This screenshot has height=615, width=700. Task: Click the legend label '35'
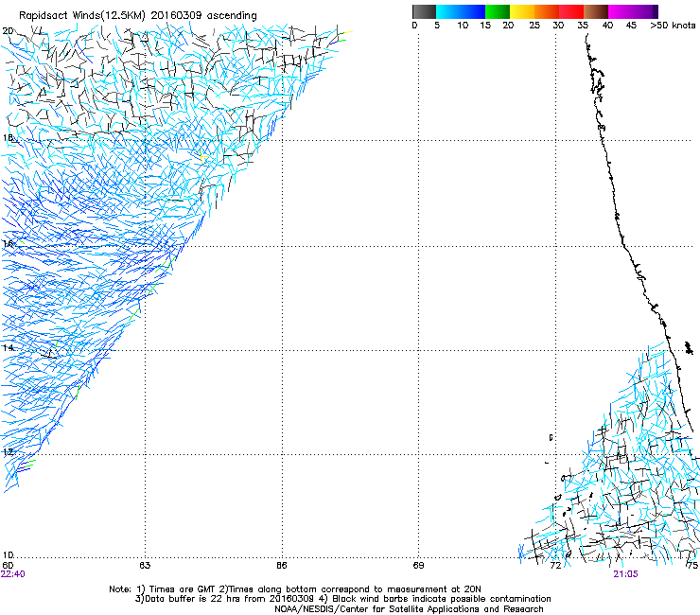[582, 26]
